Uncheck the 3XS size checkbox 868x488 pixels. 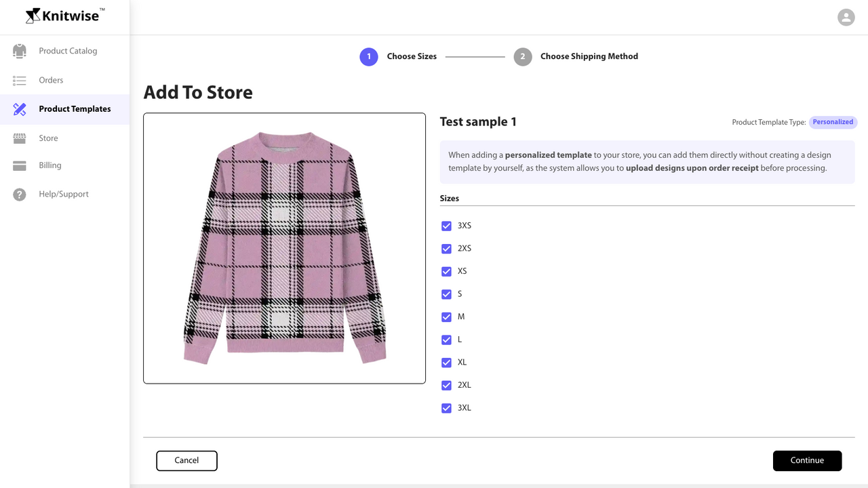pyautogui.click(x=446, y=226)
